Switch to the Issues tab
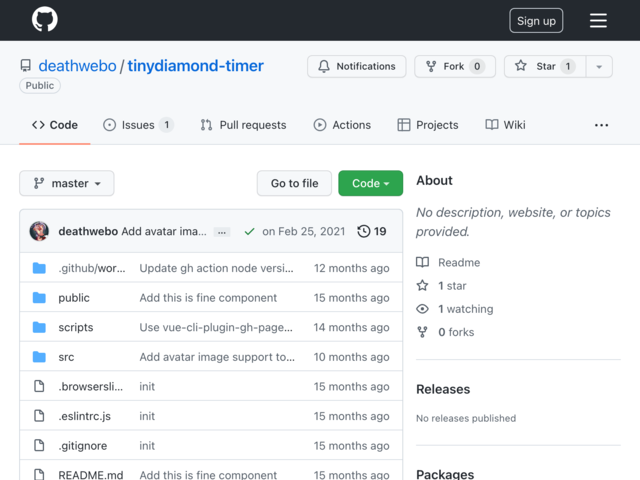Screen dimensions: 640x480 (138, 125)
